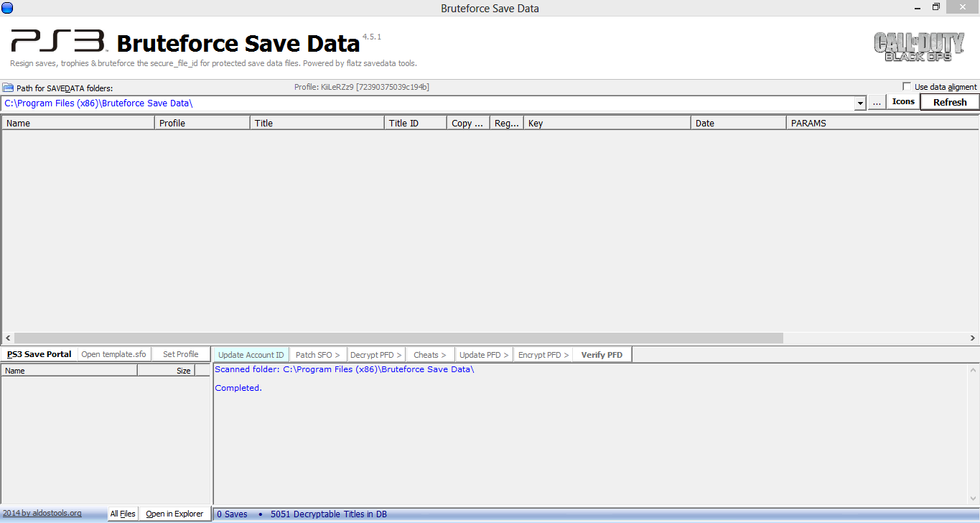Click the Verify PFD button
Screen dimensions: 980x523
[x=602, y=355]
